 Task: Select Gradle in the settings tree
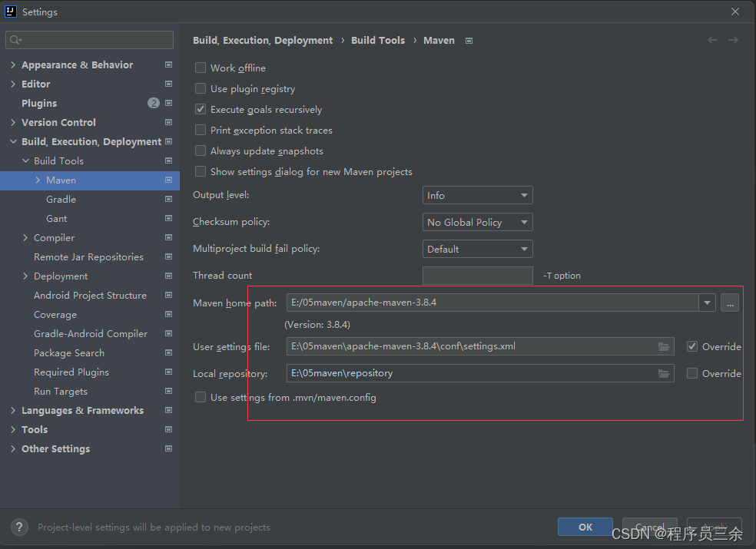point(61,199)
